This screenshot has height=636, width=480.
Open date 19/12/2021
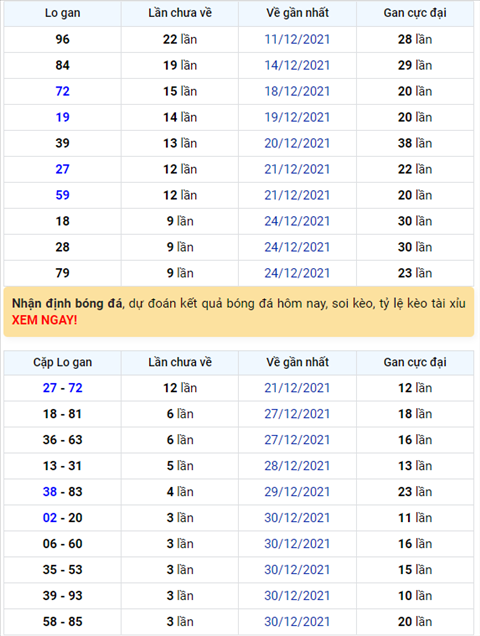tap(297, 117)
